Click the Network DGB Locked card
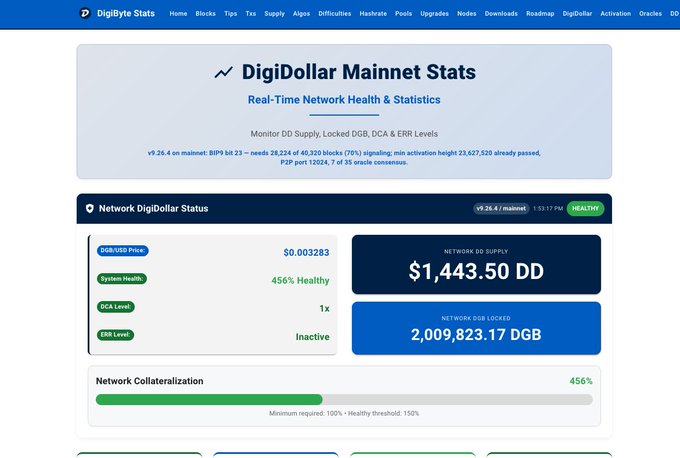The width and height of the screenshot is (680, 458). coord(476,328)
